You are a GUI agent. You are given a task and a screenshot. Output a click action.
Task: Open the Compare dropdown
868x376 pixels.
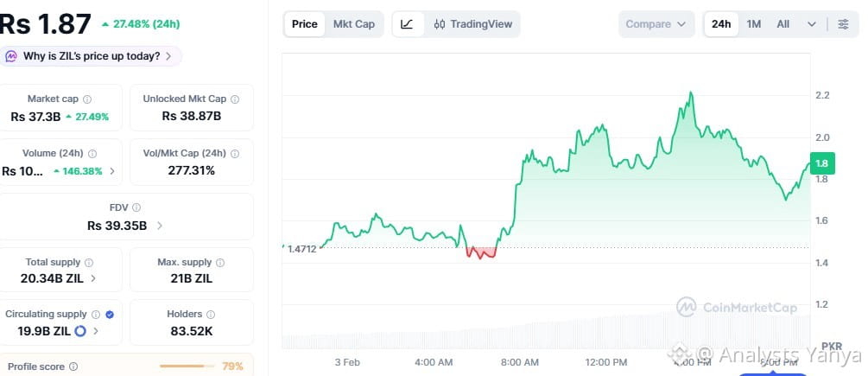click(x=656, y=24)
